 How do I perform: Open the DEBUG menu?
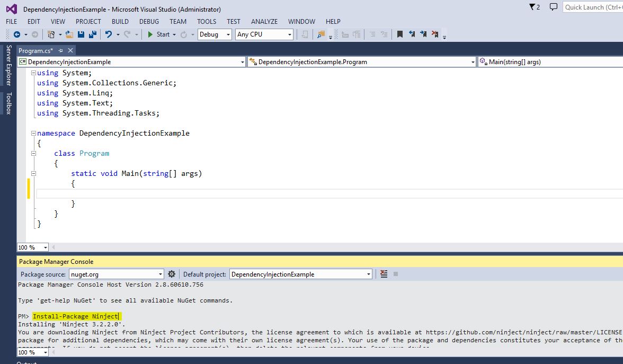(149, 21)
